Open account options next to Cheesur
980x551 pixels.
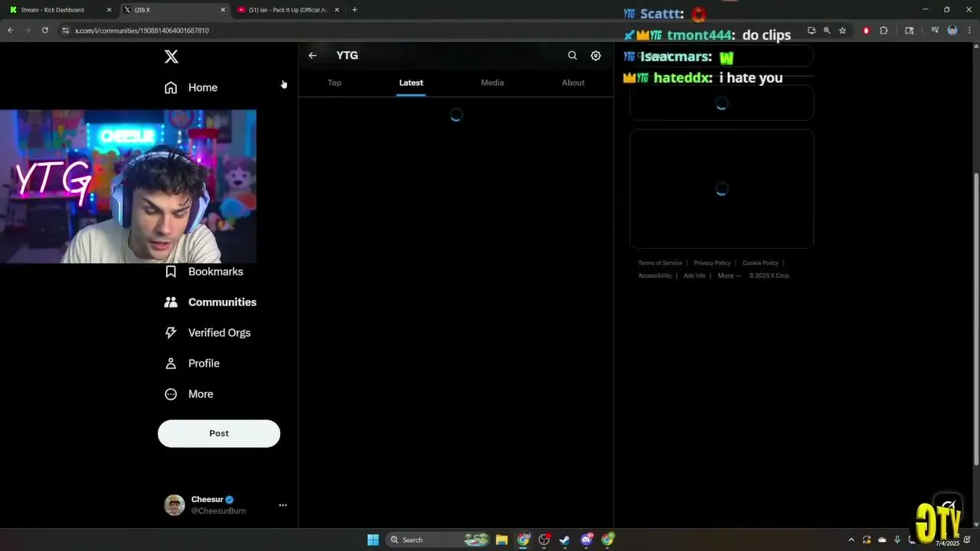click(x=283, y=505)
